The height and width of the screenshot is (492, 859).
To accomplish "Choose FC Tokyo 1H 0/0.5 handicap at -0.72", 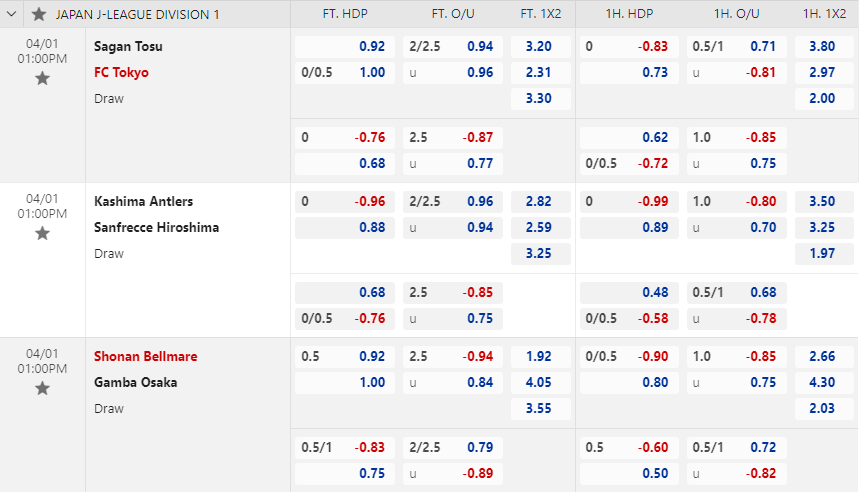I will click(x=629, y=163).
